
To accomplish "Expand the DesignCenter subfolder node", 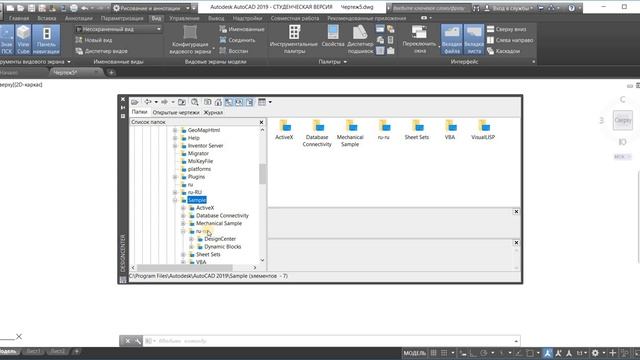I will coord(191,239).
